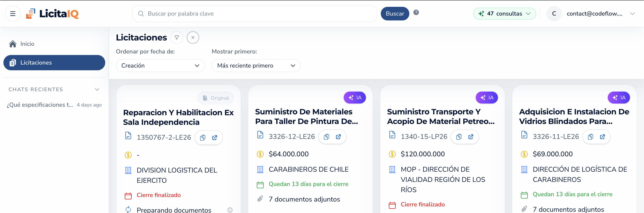Open the Más reciente primero dropdown
Image resolution: width=644 pixels, height=213 pixels.
(256, 66)
